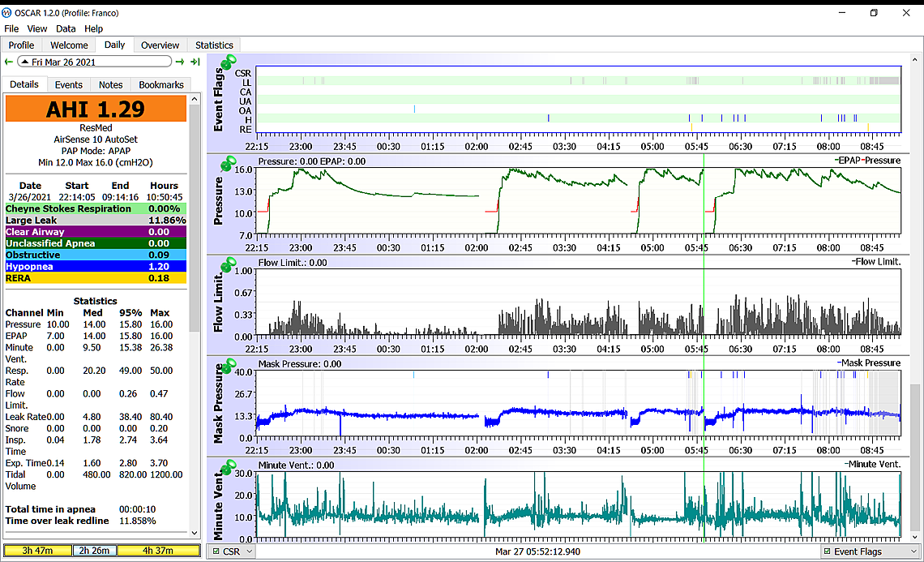The height and width of the screenshot is (562, 924).
Task: Click the Unclassified Apnea row
Action: click(x=96, y=243)
